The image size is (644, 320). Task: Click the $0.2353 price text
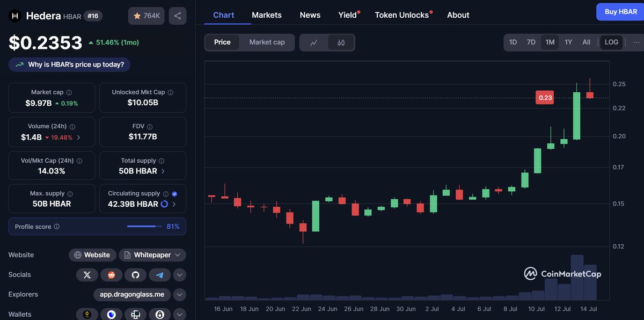coord(46,43)
